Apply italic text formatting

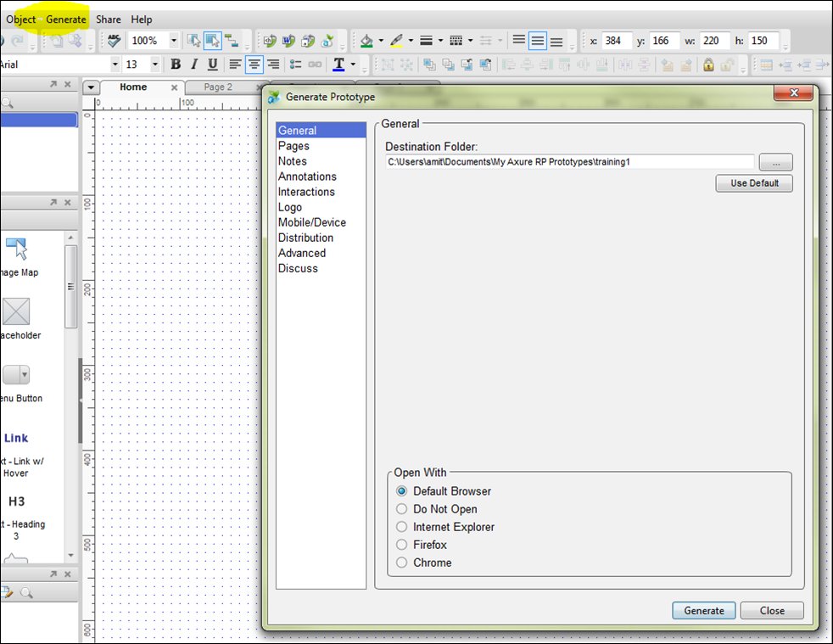(194, 64)
